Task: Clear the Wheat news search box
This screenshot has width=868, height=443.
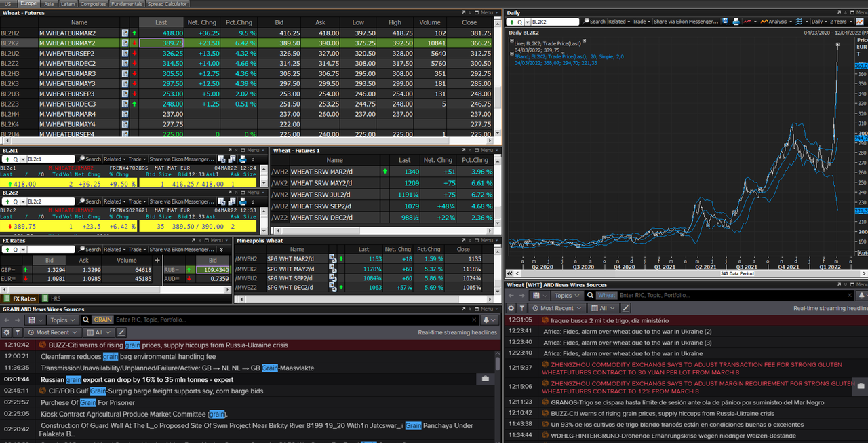Action: tap(850, 295)
